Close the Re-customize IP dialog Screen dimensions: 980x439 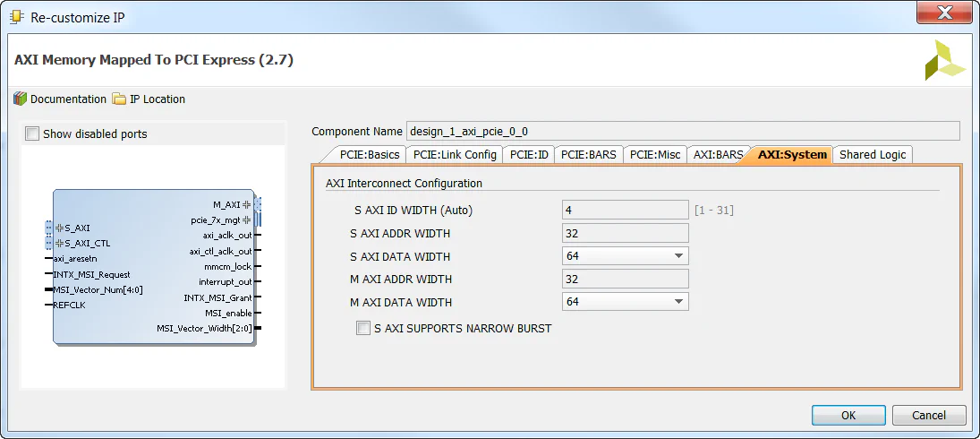tap(946, 13)
